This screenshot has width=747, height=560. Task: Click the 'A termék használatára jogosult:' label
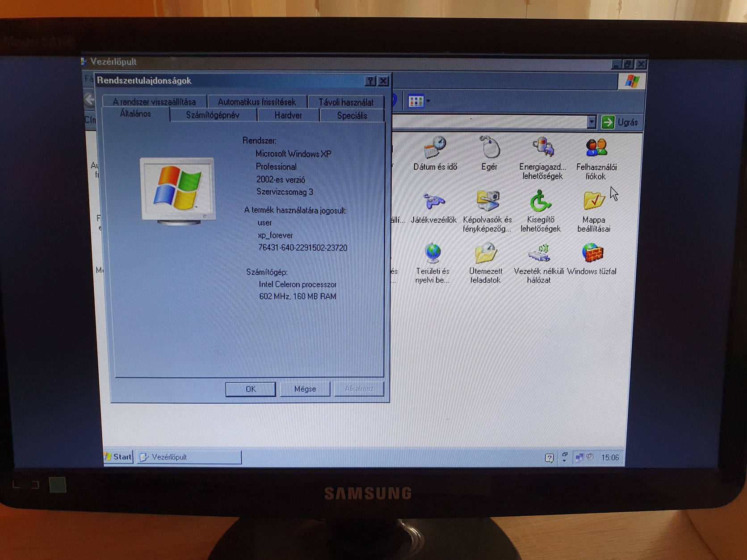(x=295, y=210)
